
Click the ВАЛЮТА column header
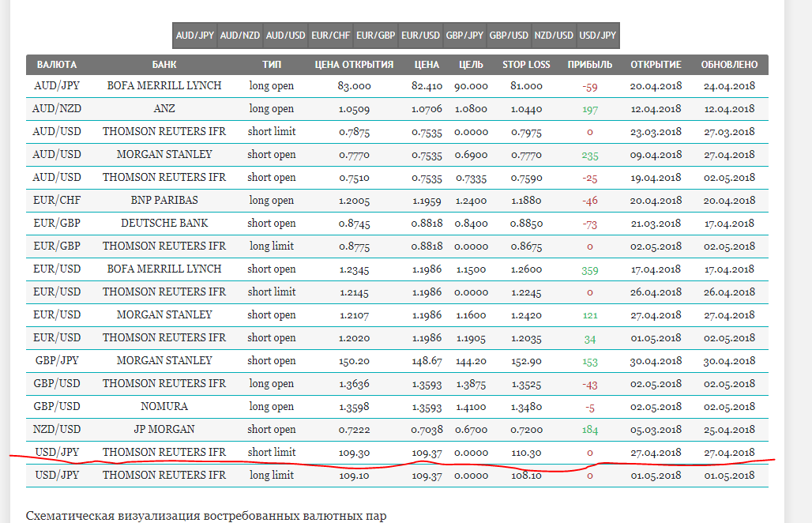[57, 65]
